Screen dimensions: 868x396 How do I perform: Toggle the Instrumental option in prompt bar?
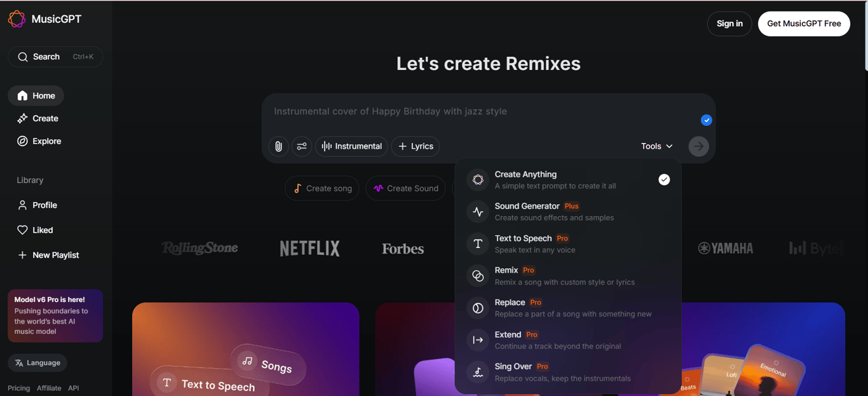click(x=351, y=146)
